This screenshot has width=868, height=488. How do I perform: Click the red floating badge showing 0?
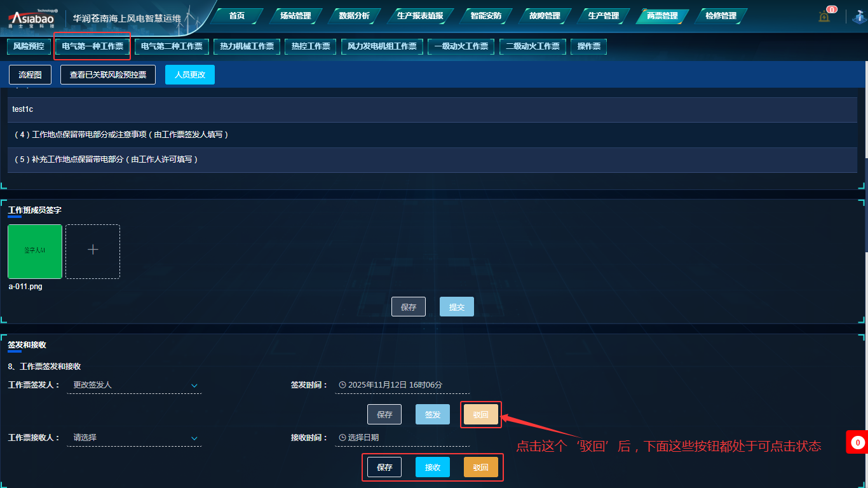857,442
